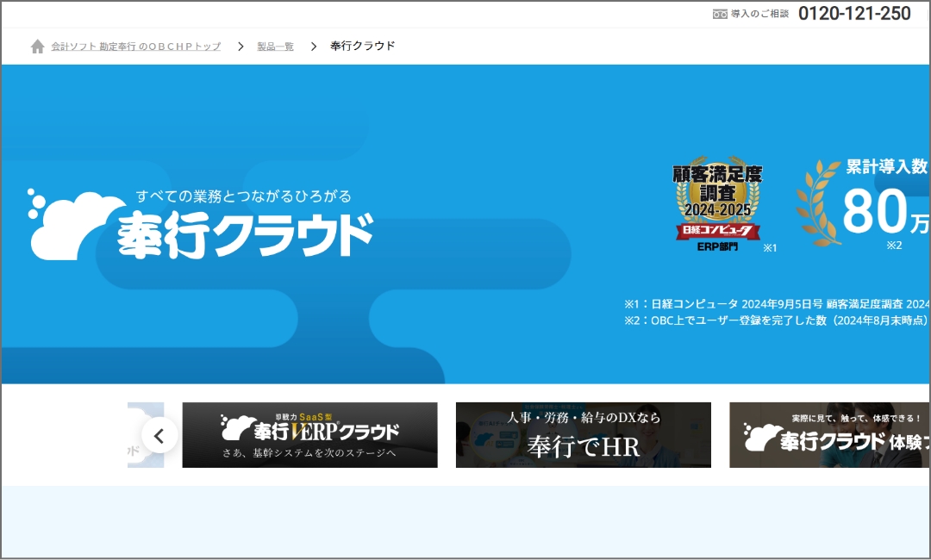Click the home icon in the breadcrumb
931x560 pixels.
(37, 47)
